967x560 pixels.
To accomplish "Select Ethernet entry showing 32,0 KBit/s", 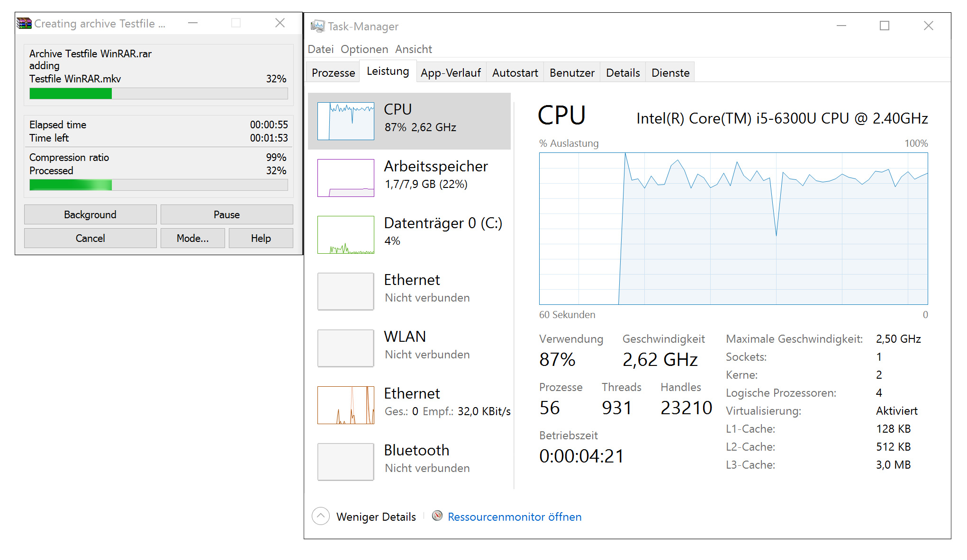I will pos(409,405).
